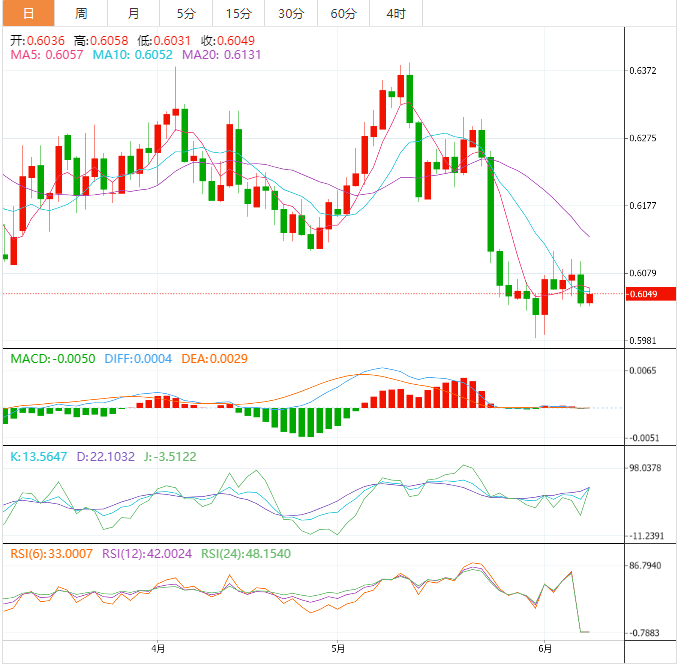Click the RSI(24): 48.1540 label
Image resolution: width=677 pixels, height=667 pixels.
point(244,553)
